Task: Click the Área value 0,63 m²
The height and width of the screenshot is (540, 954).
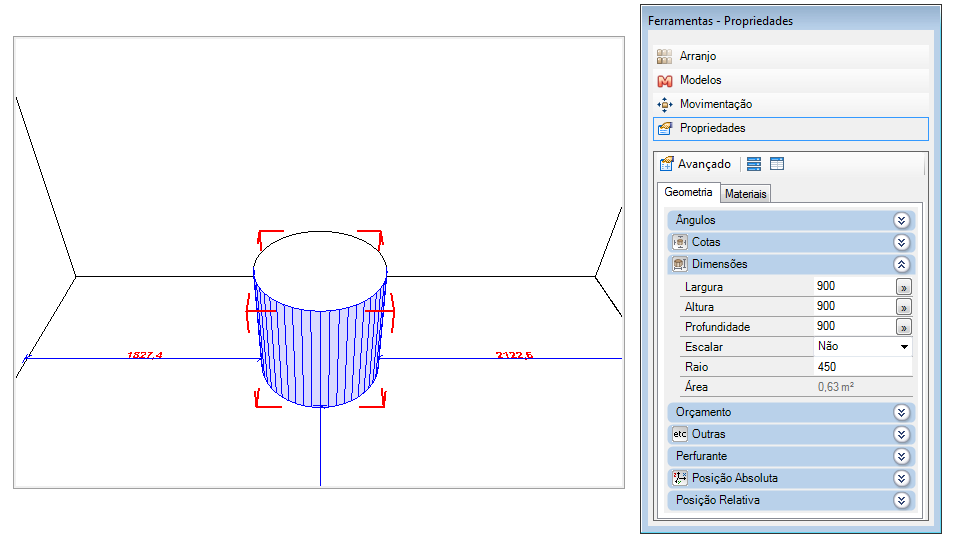Action: [836, 387]
